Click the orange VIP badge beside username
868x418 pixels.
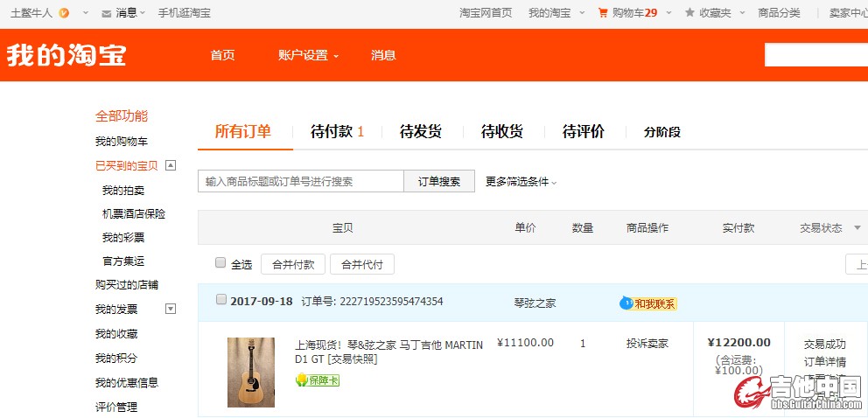point(64,13)
